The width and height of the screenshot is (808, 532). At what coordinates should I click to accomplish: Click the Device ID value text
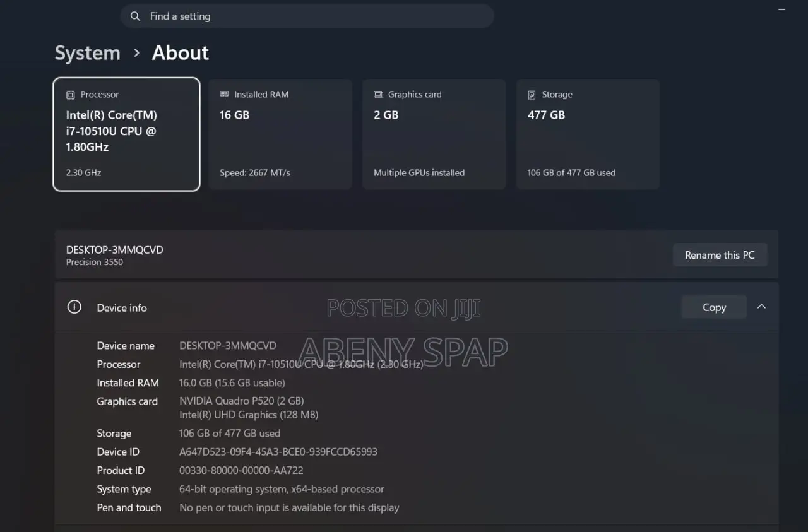278,452
